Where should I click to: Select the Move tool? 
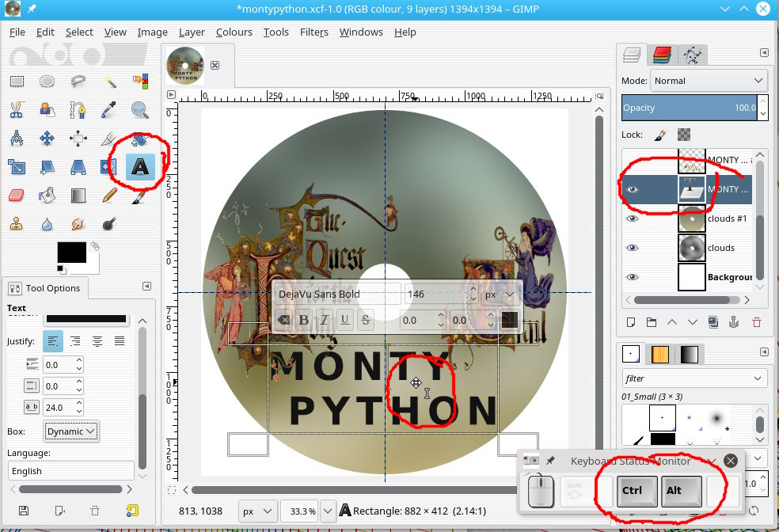coord(47,139)
